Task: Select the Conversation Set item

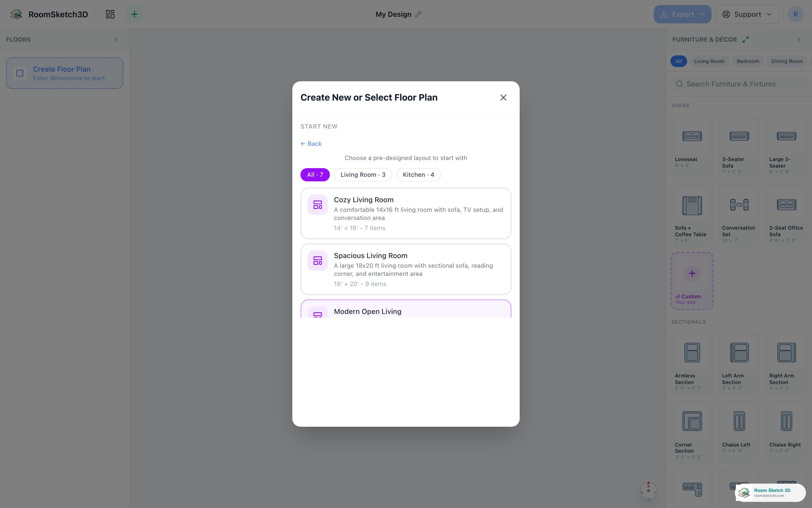Action: tap(739, 215)
